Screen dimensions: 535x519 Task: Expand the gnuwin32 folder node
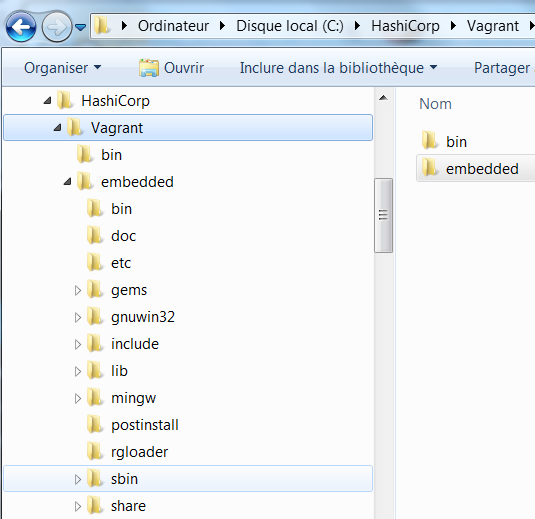coord(78,317)
